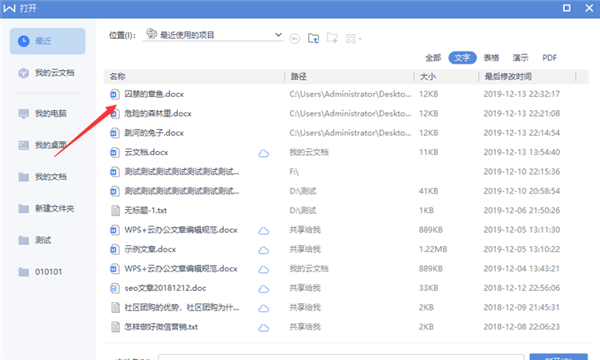Viewport: 600px width, 360px height.
Task: Close the 打开 dialog window
Action: click(x=589, y=8)
